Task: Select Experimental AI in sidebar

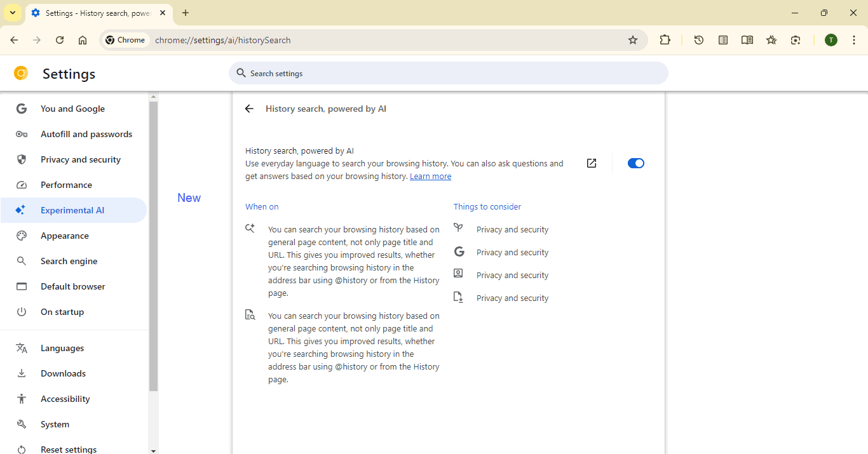Action: point(74,210)
